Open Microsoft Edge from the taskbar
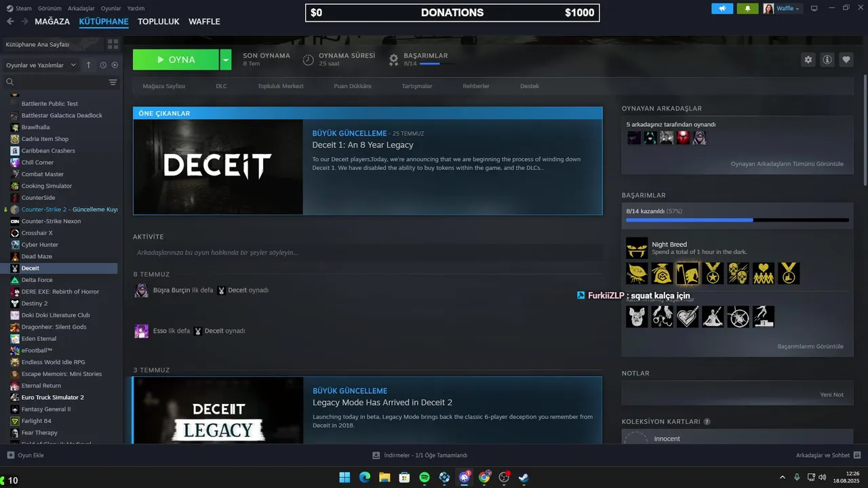The height and width of the screenshot is (488, 868). (365, 477)
